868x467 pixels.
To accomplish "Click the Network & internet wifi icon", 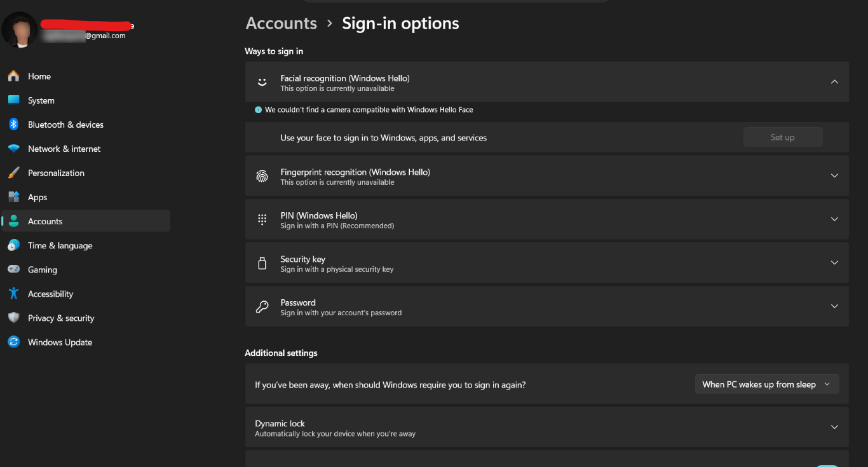I will tap(13, 149).
